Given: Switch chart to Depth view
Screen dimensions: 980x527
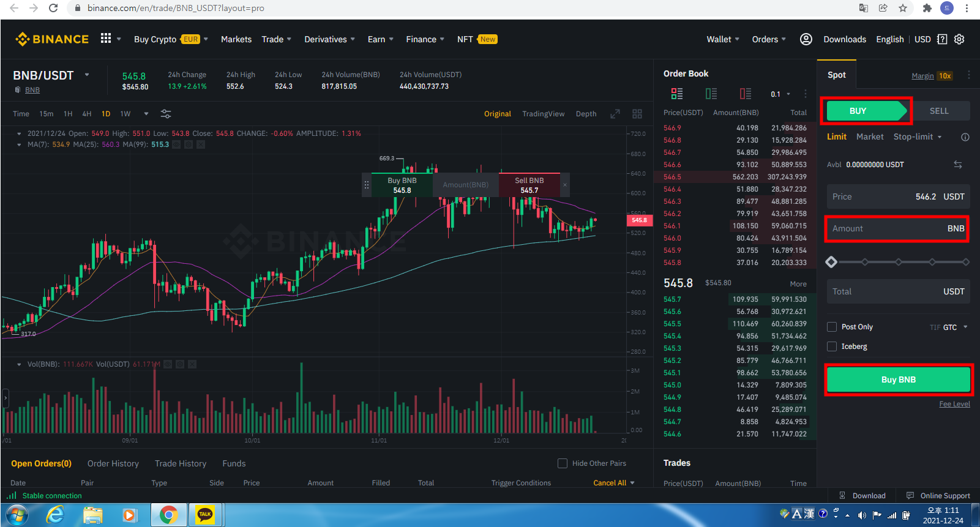Looking at the screenshot, I should 586,114.
